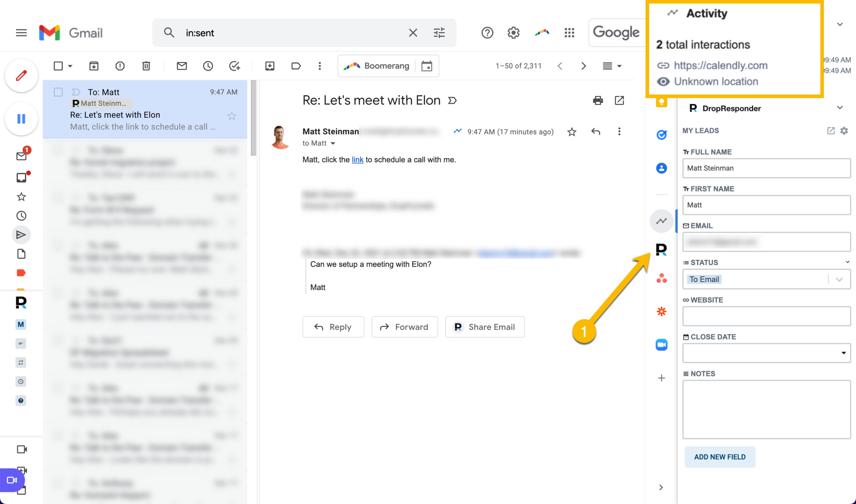Open the Boomerang toolbar menu
The image size is (856, 504).
click(376, 66)
